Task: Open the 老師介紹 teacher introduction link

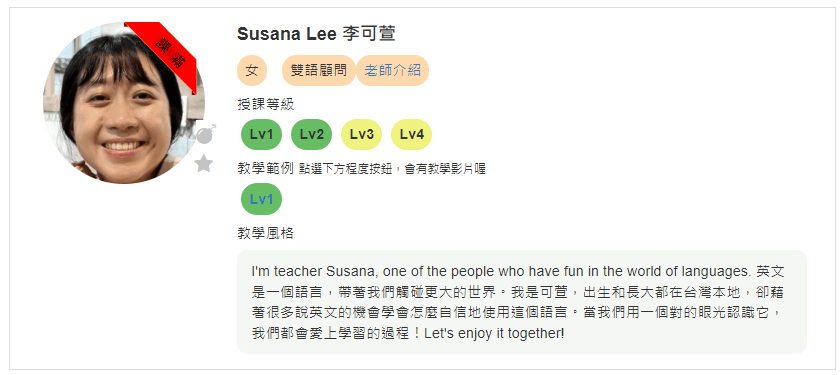Action: 392,71
